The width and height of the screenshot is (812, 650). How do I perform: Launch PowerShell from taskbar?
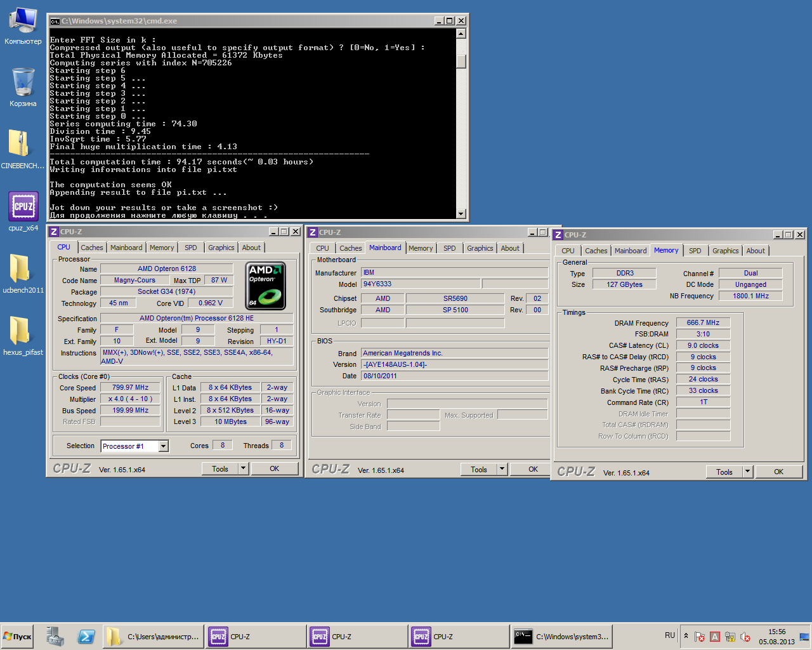(x=86, y=637)
